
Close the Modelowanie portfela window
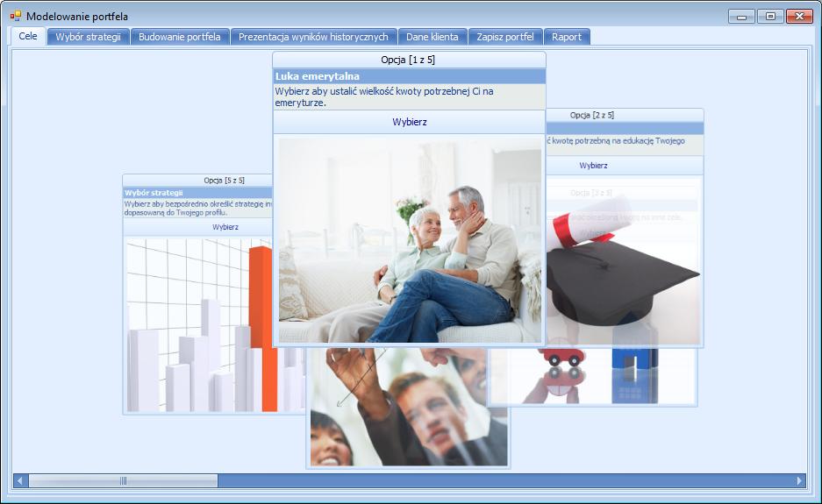pyautogui.click(x=799, y=17)
